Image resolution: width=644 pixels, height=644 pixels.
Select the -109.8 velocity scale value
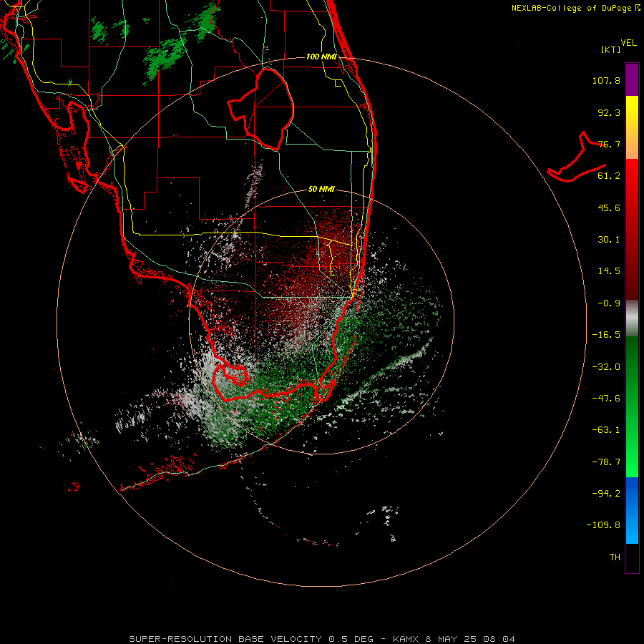(603, 525)
